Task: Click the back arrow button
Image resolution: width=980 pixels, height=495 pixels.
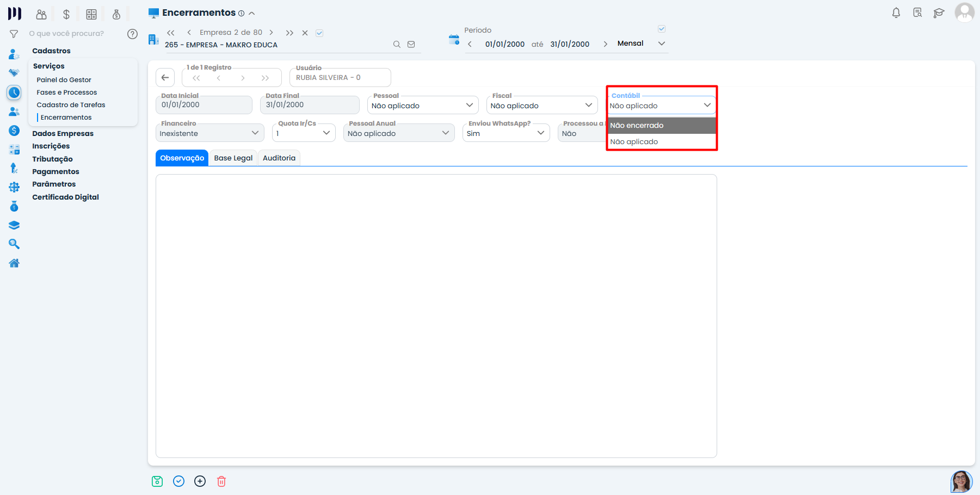Action: 165,78
